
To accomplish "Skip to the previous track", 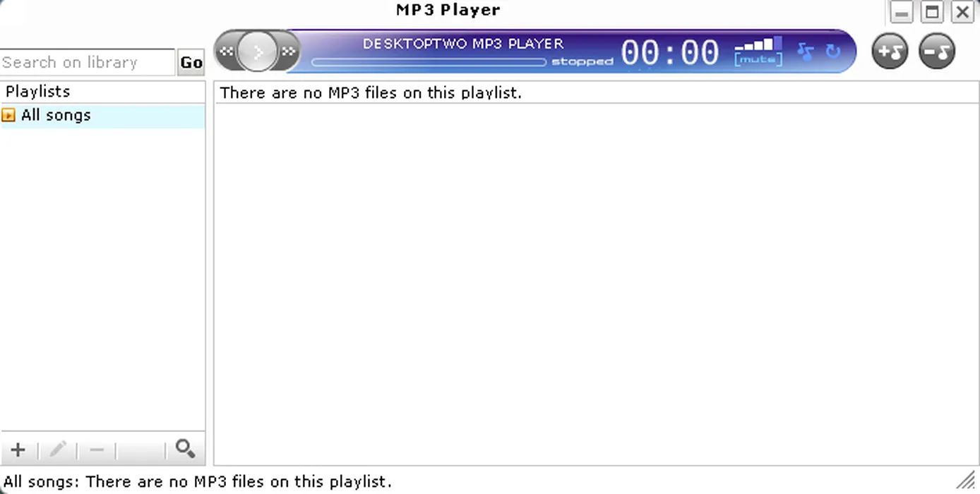I will (x=225, y=52).
